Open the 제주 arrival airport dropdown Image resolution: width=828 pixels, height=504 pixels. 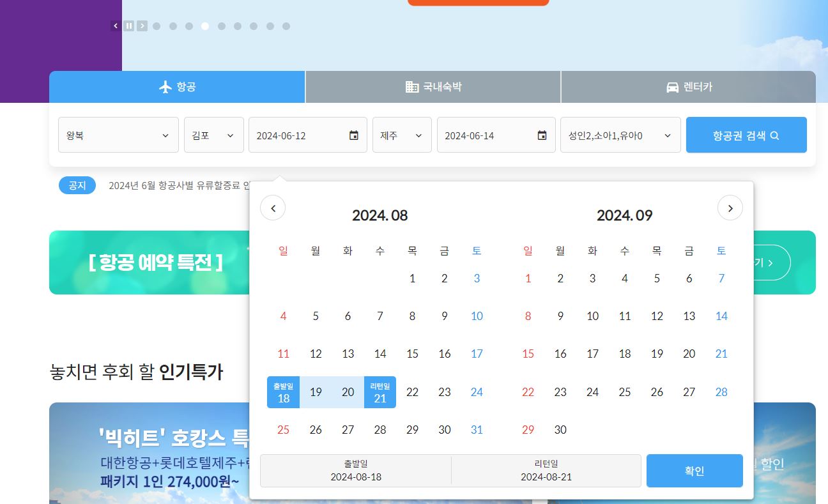point(402,135)
